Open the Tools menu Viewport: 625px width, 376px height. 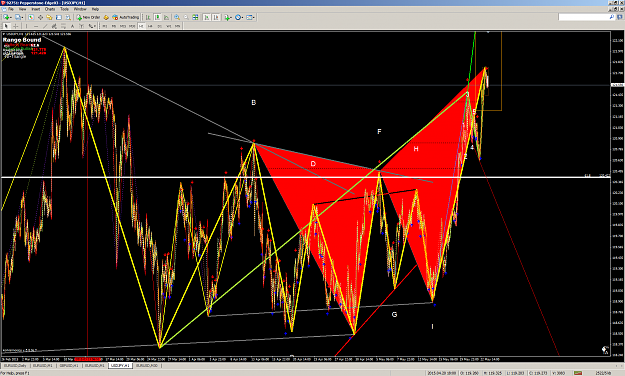coord(64,9)
